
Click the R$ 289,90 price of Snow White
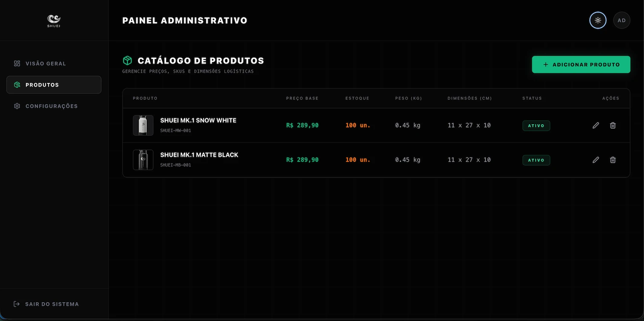coord(302,125)
